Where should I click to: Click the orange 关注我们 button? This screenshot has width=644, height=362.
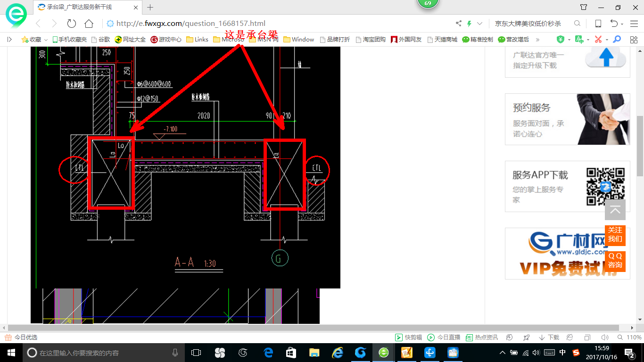point(615,235)
